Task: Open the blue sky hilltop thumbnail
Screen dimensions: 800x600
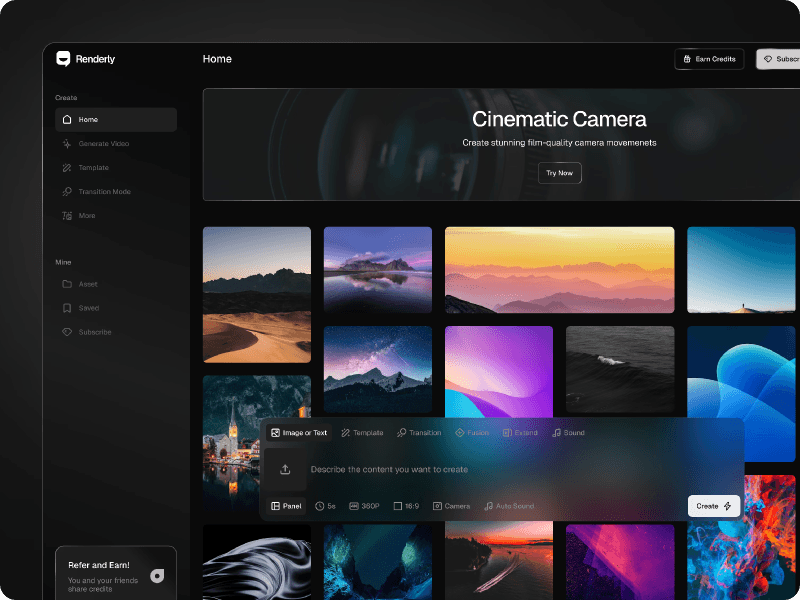Action: point(741,270)
